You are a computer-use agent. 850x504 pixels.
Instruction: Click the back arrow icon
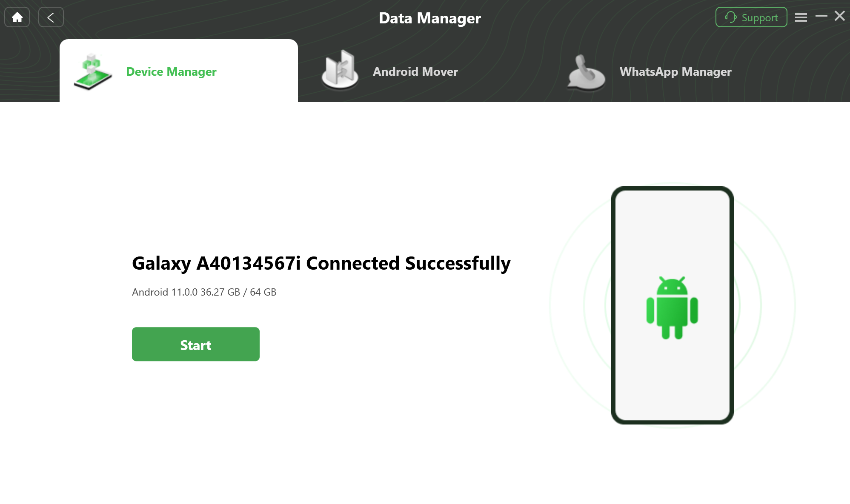(50, 17)
